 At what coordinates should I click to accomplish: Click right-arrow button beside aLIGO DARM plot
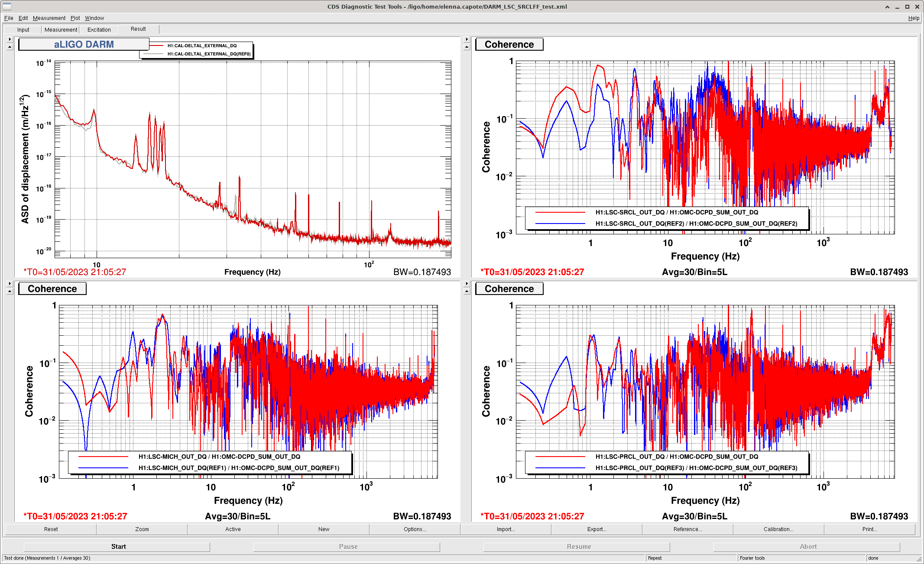tap(10, 39)
